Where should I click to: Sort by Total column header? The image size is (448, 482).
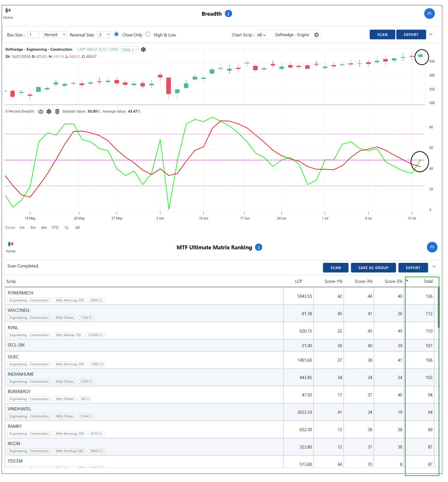pos(428,281)
